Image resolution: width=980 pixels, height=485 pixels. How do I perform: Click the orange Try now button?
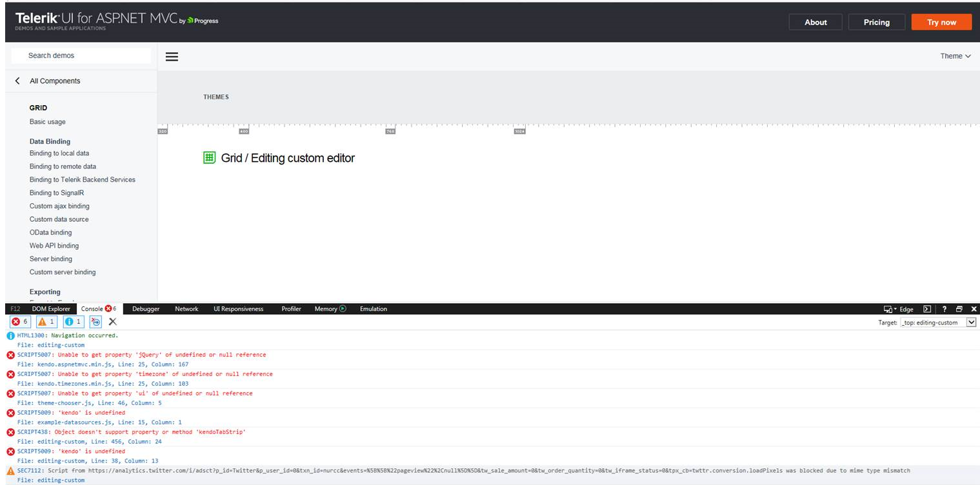[x=942, y=22]
